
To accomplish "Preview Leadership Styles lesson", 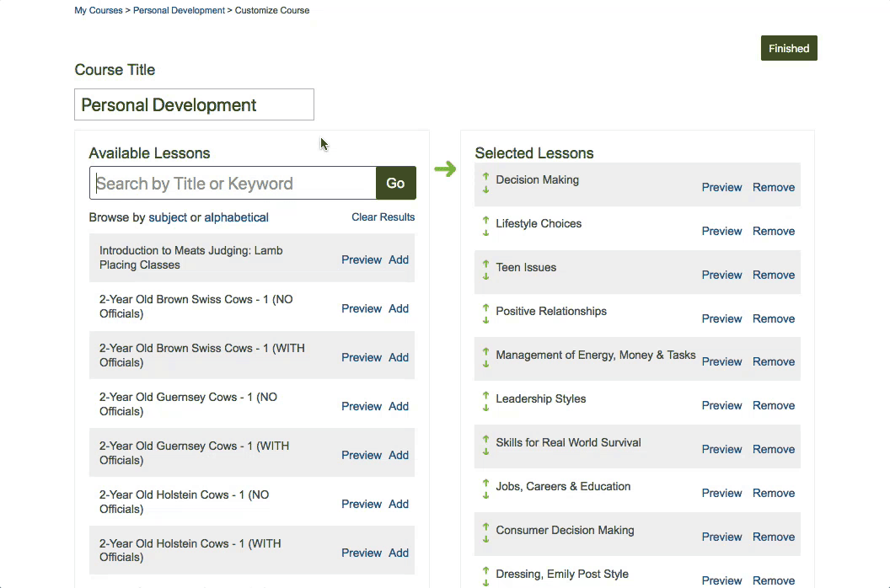I will 721,404.
